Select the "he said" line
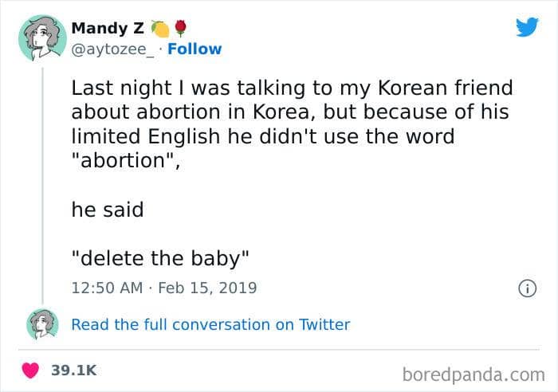This screenshot has height=392, width=558. pos(108,210)
